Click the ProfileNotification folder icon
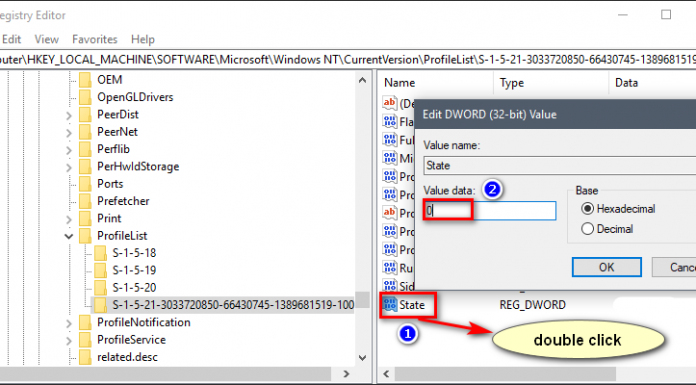 tap(85, 322)
